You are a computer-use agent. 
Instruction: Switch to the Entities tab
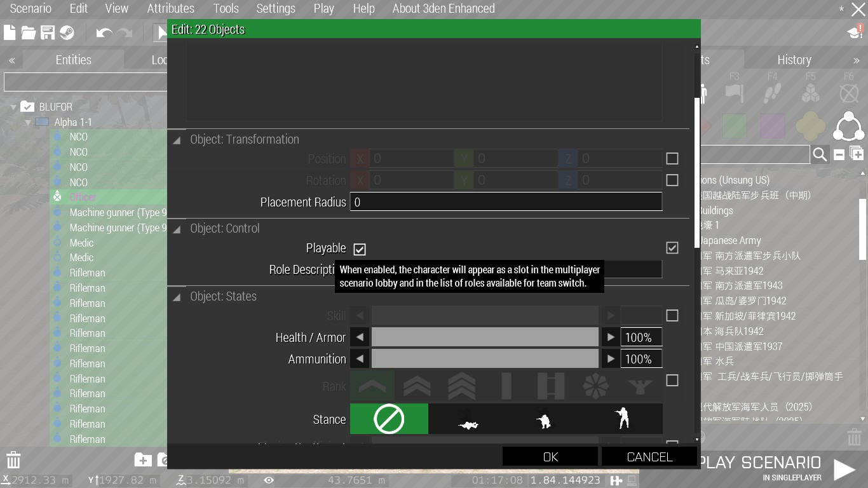pos(74,60)
